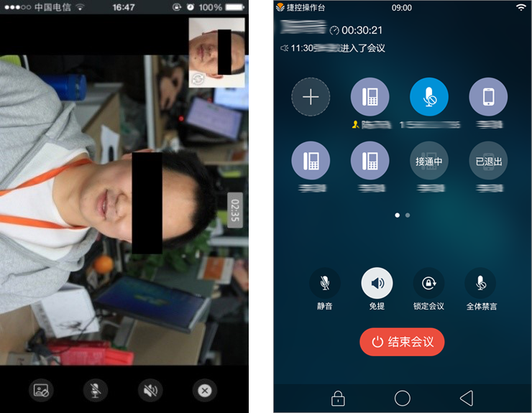Select the blue muted-microphone participant

(428, 97)
